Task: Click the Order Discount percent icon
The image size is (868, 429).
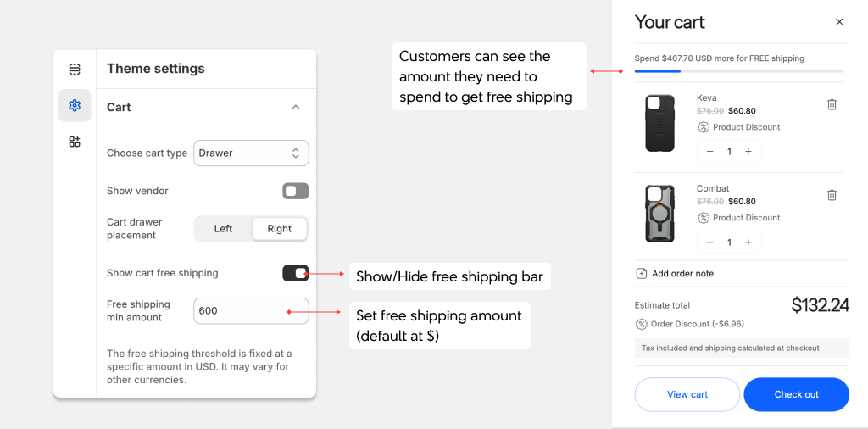Action: tap(641, 325)
